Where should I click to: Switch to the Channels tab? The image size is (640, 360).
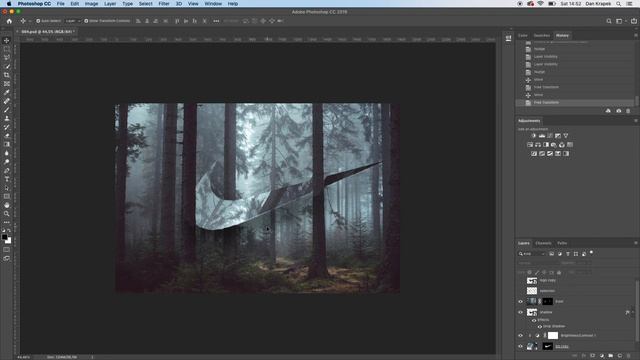coord(543,243)
